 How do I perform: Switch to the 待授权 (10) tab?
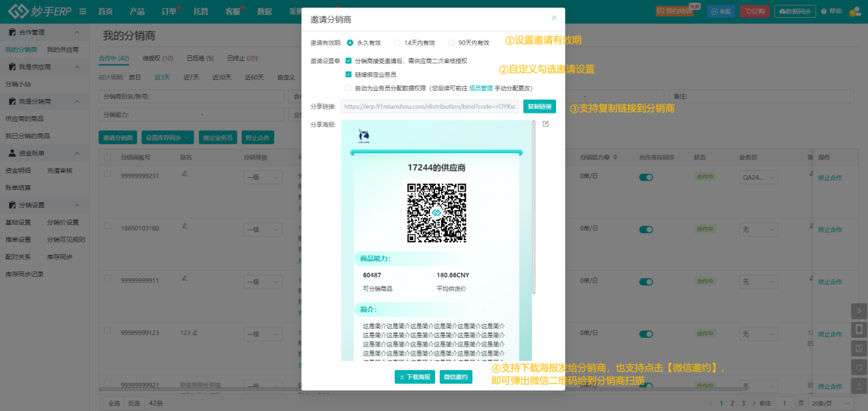click(x=157, y=58)
